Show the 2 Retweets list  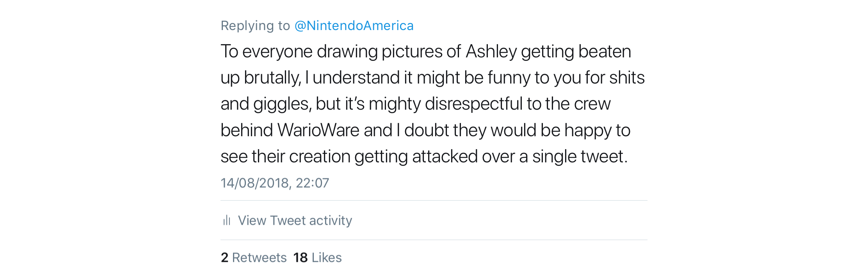[254, 258]
